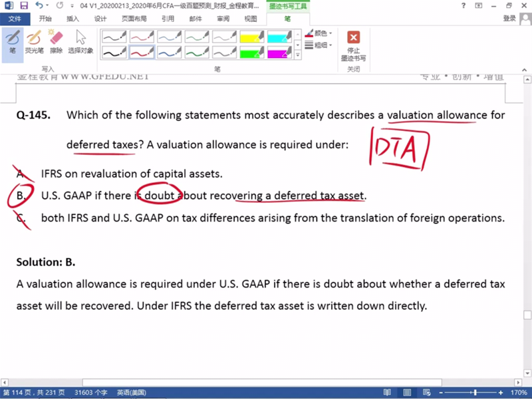
Task: Open the File (文件) tab
Action: [15, 19]
